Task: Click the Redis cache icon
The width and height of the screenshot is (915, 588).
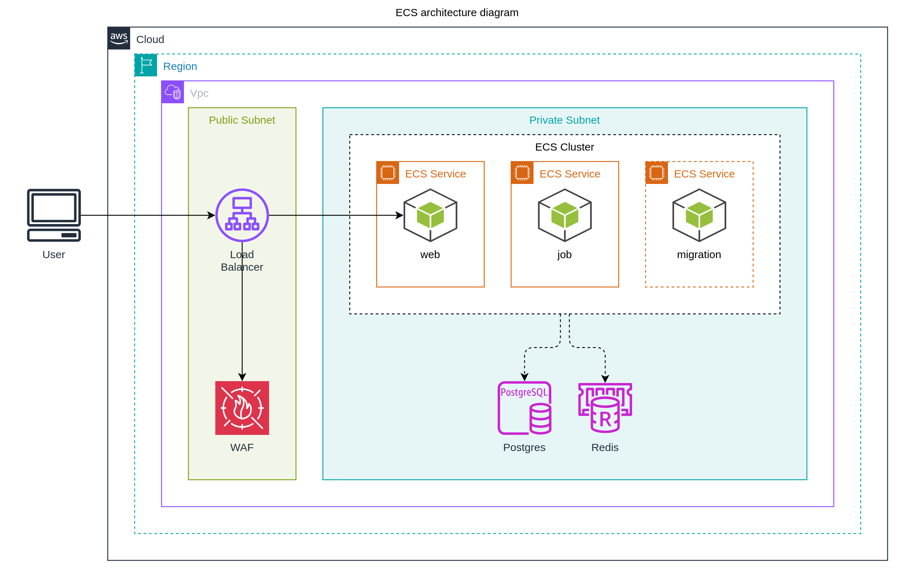Action: click(x=605, y=408)
